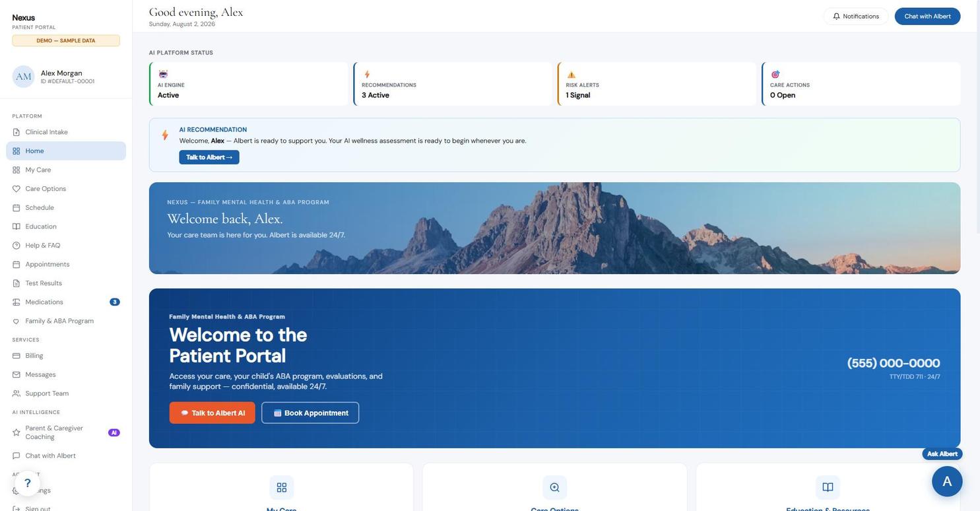The width and height of the screenshot is (980, 511).
Task: Click the DEMO — SAMPLE DATA badge
Action: click(66, 41)
